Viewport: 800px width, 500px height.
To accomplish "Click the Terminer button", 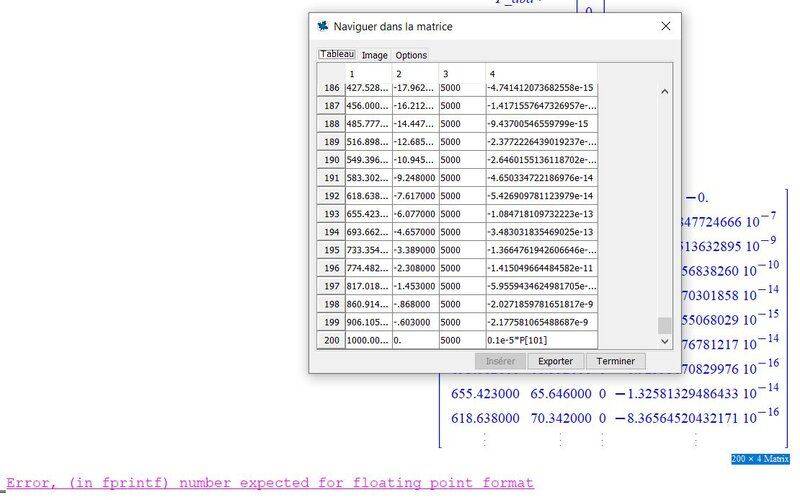I will point(615,361).
